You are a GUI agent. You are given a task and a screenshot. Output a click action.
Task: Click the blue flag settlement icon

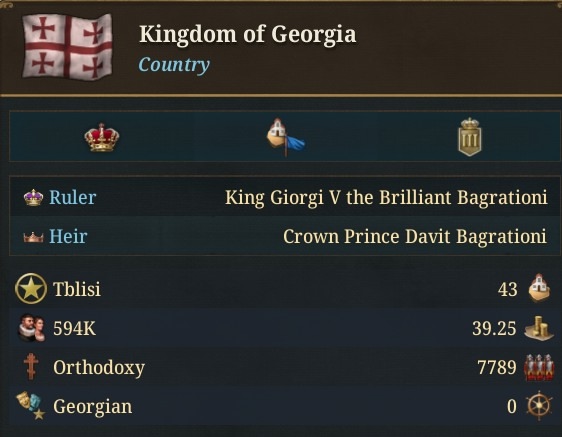285,137
